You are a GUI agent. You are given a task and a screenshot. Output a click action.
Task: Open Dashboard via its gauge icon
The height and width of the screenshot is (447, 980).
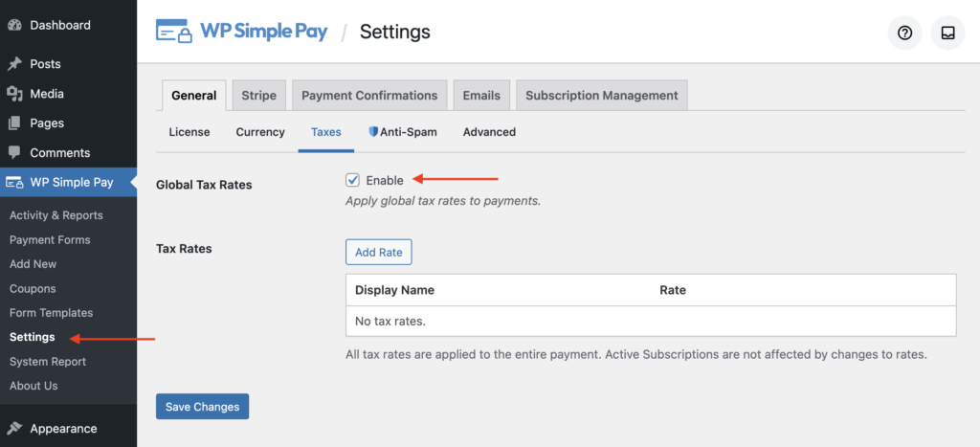click(14, 26)
